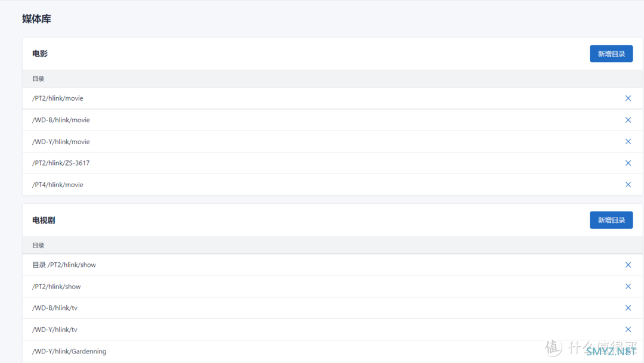Remove the /PT2/hlink/movie directory entry
644x363 pixels.
coord(628,98)
